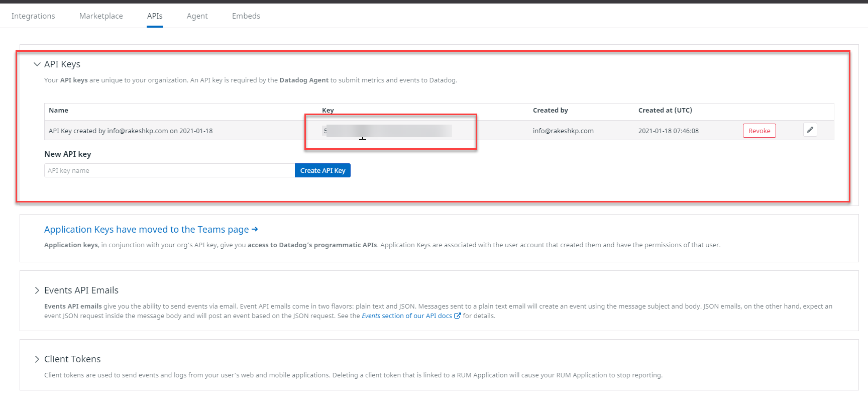Viewport: 868px width, 405px height.
Task: Click the API Keys section heading
Action: coord(62,64)
